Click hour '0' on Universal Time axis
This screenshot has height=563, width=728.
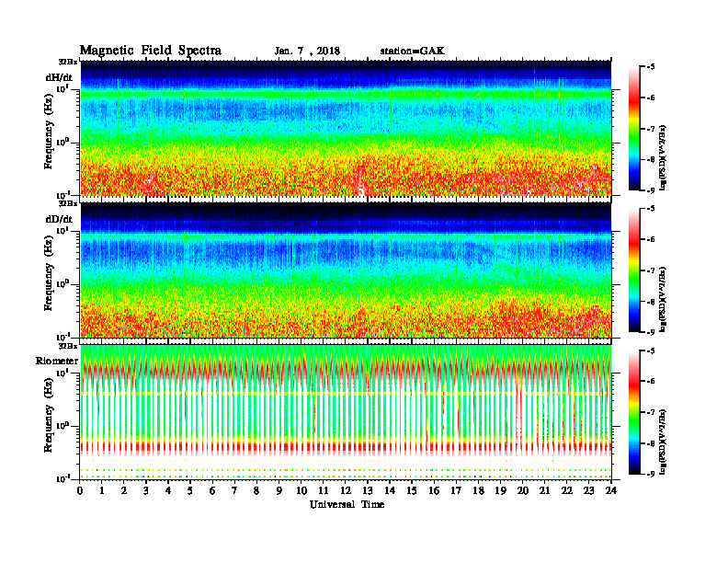click(80, 491)
